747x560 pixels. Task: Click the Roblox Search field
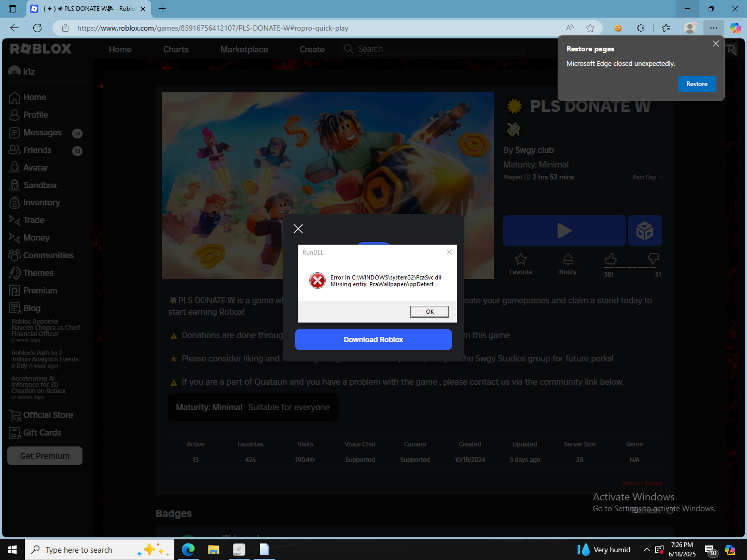click(x=433, y=49)
